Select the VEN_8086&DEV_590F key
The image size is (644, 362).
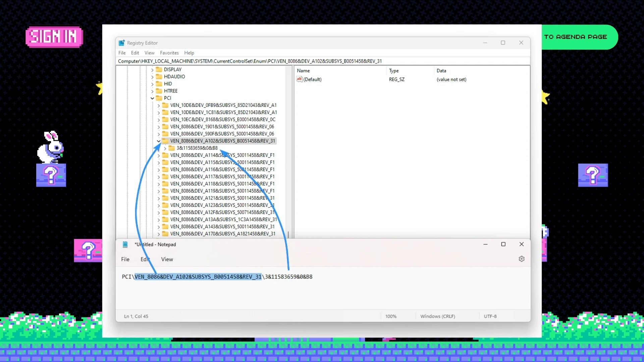(x=222, y=134)
